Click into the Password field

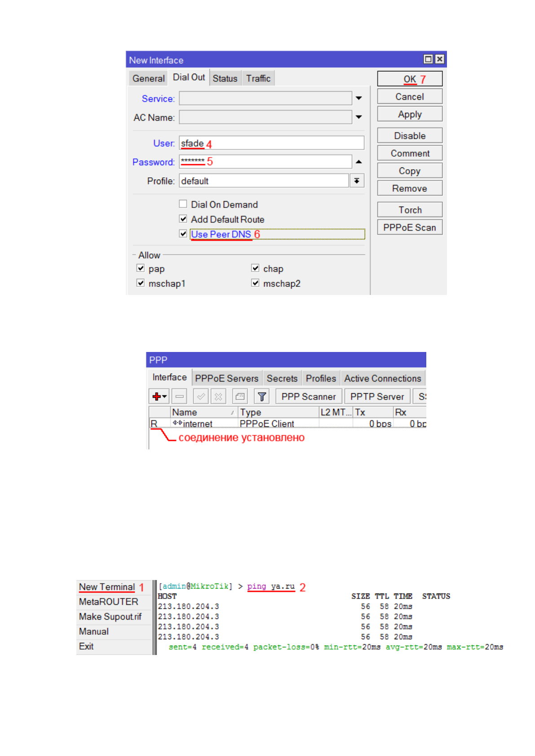coord(265,162)
